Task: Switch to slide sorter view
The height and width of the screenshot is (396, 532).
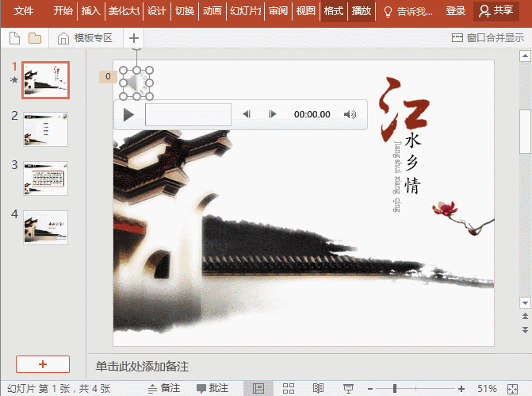Action: click(x=289, y=388)
